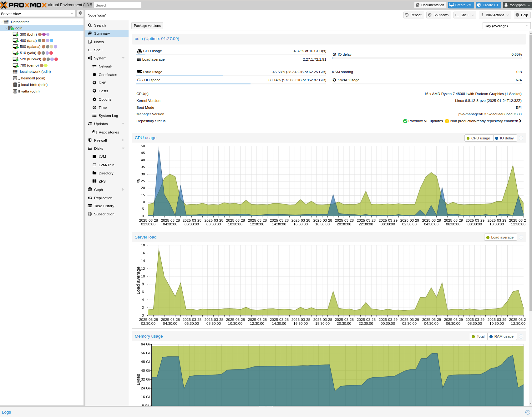The width and height of the screenshot is (532, 417).
Task: Click the Package versions button
Action: [x=147, y=26]
